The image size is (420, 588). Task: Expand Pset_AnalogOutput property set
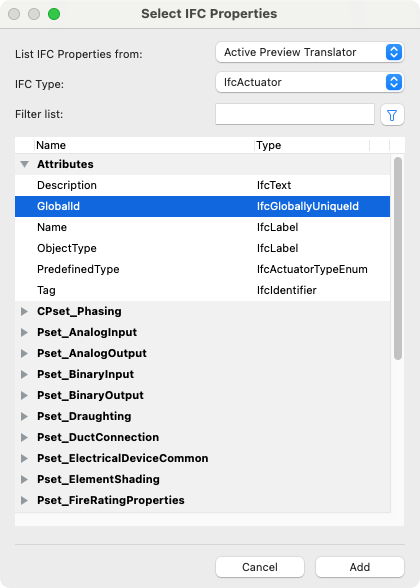pos(24,353)
